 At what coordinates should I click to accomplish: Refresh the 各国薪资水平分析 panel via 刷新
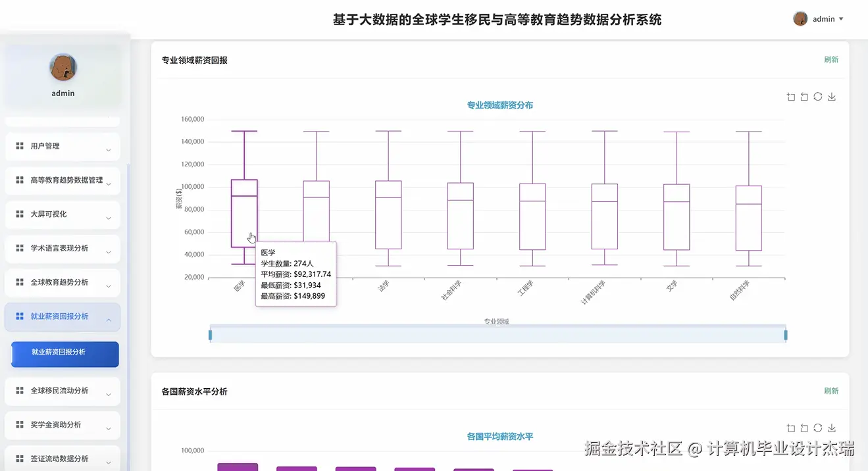point(831,391)
